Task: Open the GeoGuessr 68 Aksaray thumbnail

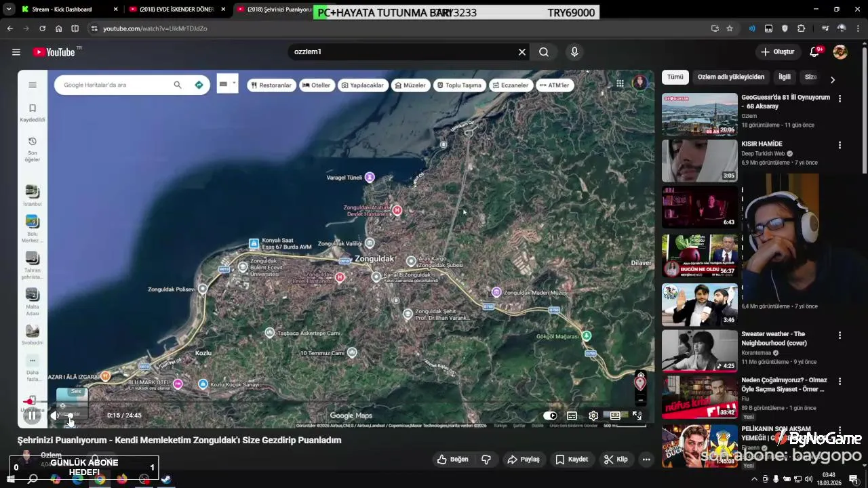Action: click(x=699, y=114)
